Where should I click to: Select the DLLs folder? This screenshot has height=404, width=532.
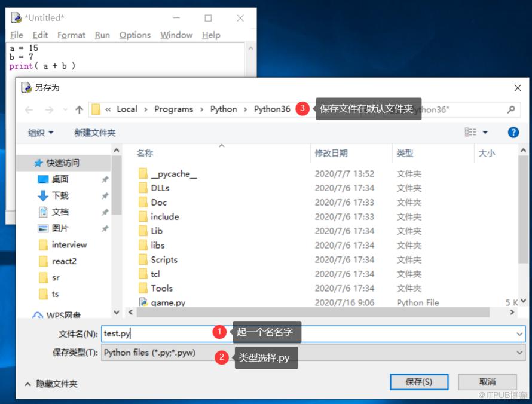pos(160,188)
